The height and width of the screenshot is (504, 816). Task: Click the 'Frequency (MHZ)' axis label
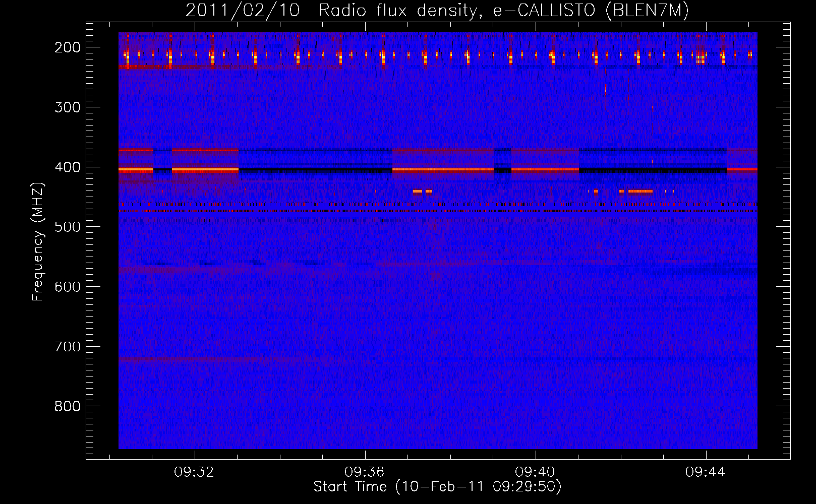pos(38,241)
